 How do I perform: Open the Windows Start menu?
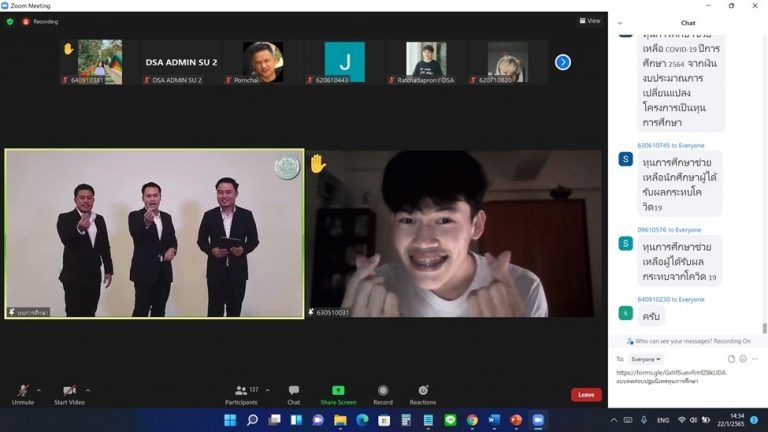[x=230, y=420]
